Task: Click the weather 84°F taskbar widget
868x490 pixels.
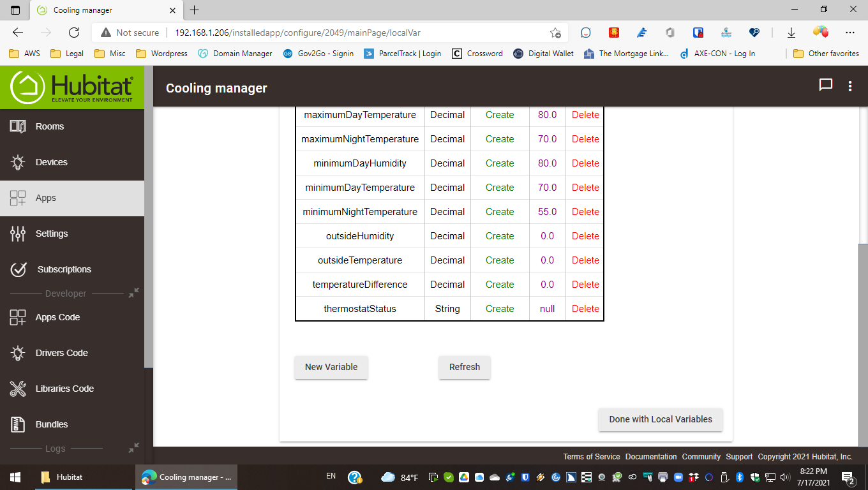Action: [400, 477]
